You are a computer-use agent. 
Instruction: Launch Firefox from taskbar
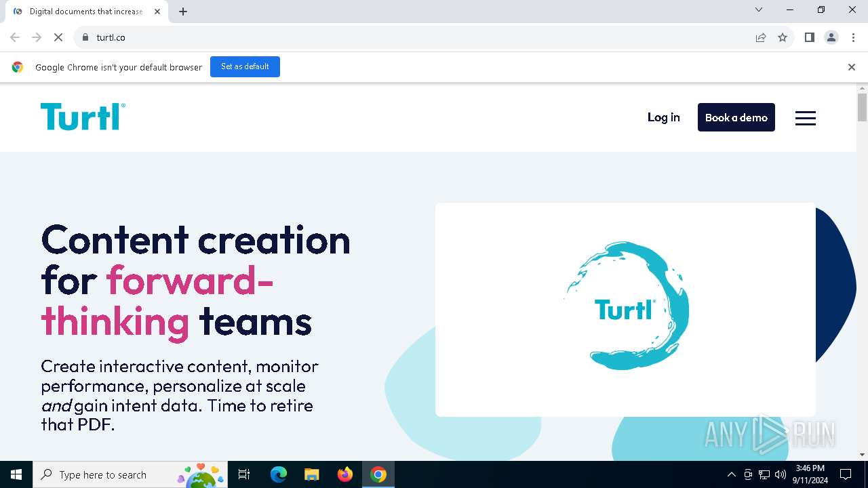(x=345, y=474)
